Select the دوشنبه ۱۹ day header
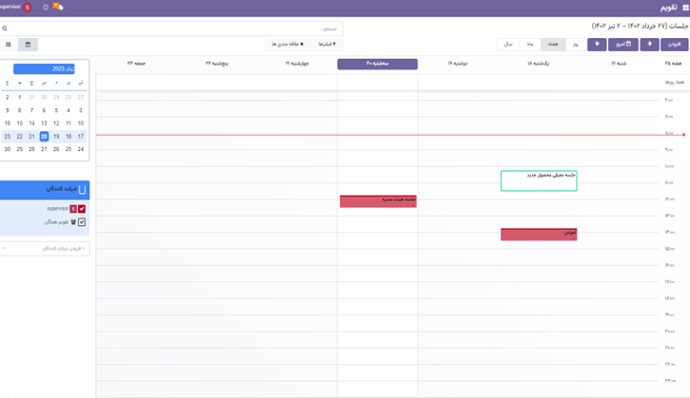Image resolution: width=690 pixels, height=398 pixels. coord(458,63)
